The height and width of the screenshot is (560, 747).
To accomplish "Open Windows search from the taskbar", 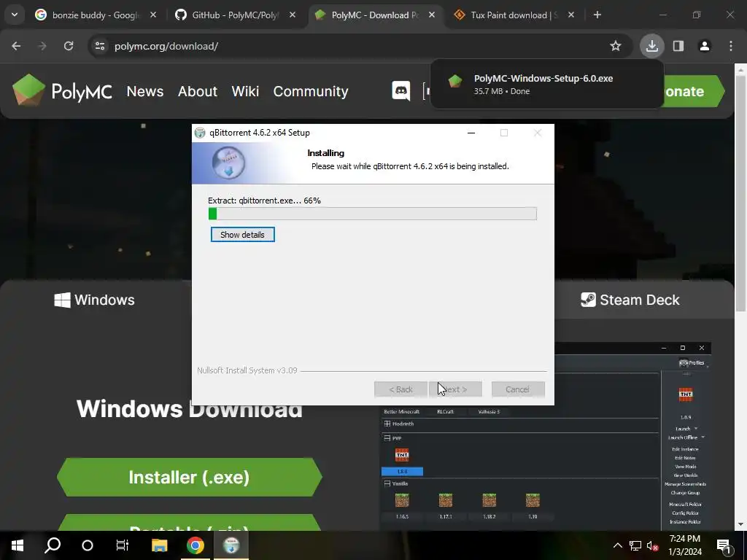I will pyautogui.click(x=53, y=545).
